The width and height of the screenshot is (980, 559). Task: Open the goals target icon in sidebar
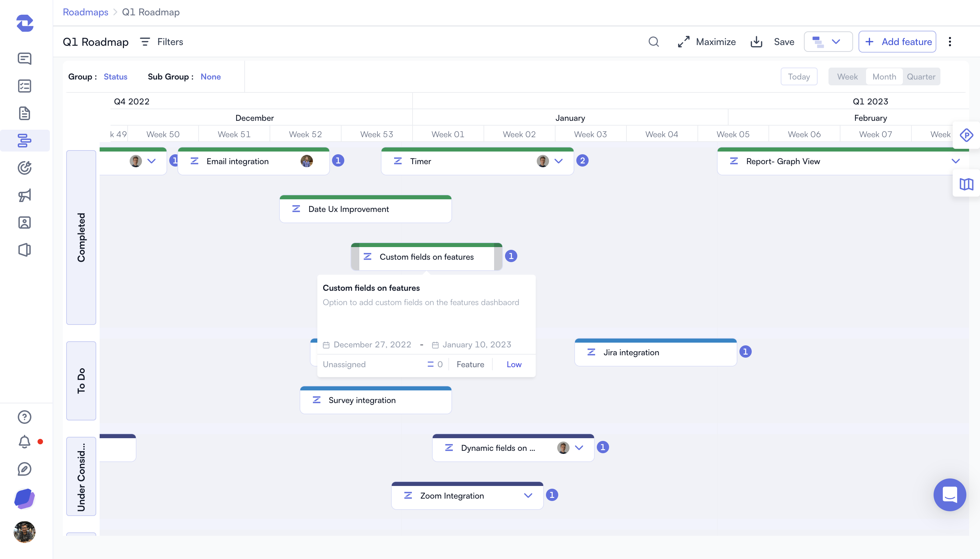click(x=25, y=168)
